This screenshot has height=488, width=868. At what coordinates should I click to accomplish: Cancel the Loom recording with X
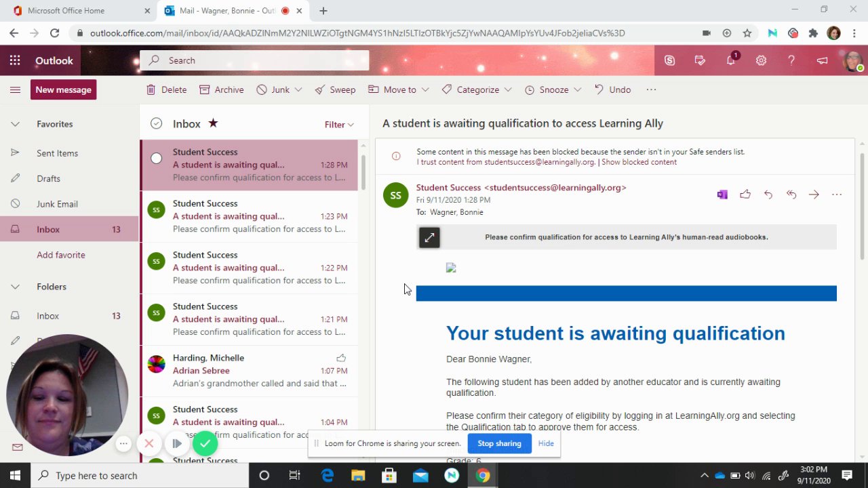pos(149,443)
